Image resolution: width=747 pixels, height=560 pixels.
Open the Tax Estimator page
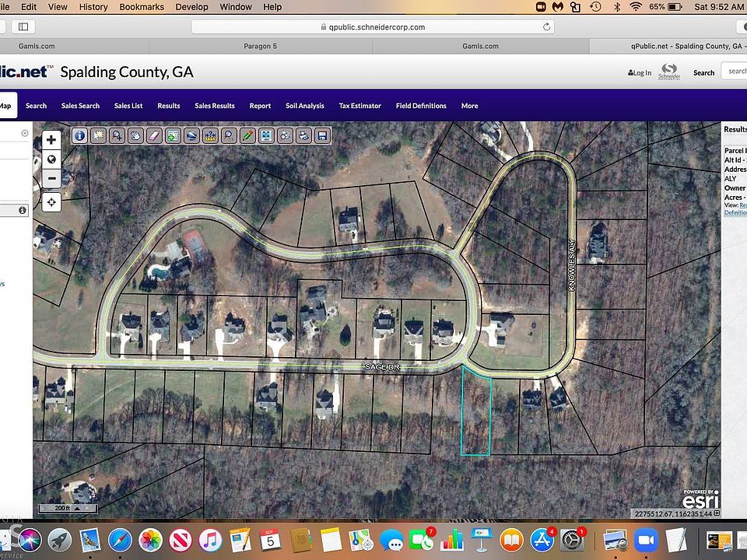(x=360, y=106)
